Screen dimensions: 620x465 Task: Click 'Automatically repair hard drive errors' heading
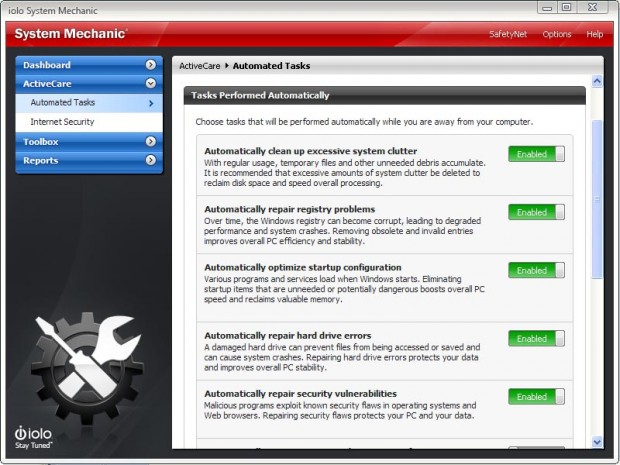287,336
